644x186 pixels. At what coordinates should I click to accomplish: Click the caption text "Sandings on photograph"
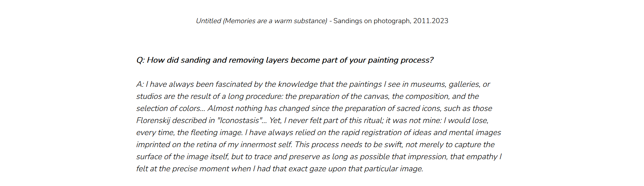coord(372,21)
